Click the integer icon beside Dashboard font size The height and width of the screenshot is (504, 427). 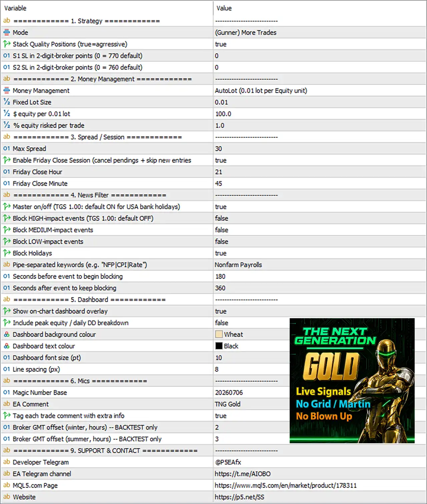(7, 358)
